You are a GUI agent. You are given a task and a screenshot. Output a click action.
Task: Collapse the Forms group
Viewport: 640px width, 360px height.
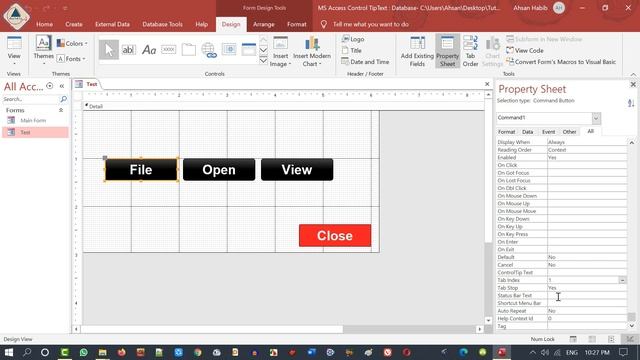[61, 110]
